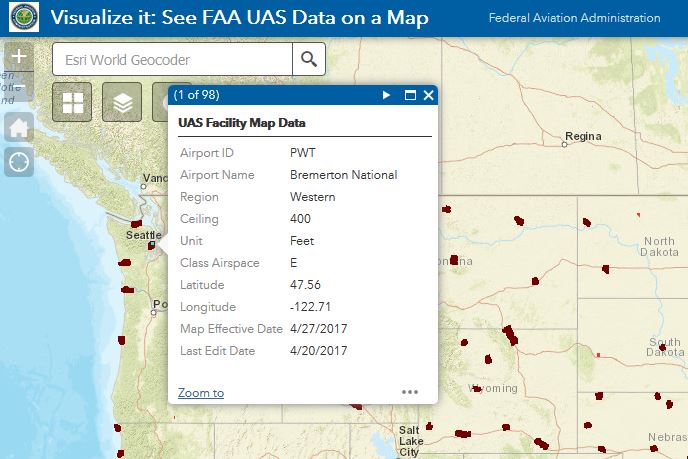This screenshot has width=688, height=459.
Task: Click the magnifier search button
Action: click(x=309, y=60)
